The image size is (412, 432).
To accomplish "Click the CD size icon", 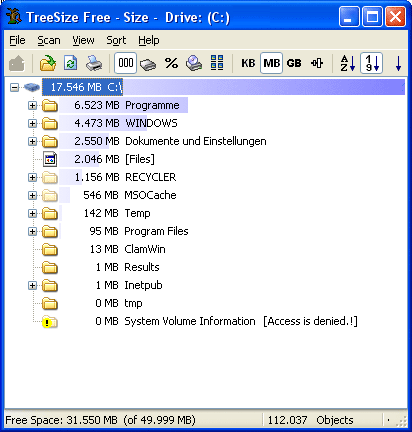I will pos(194,63).
